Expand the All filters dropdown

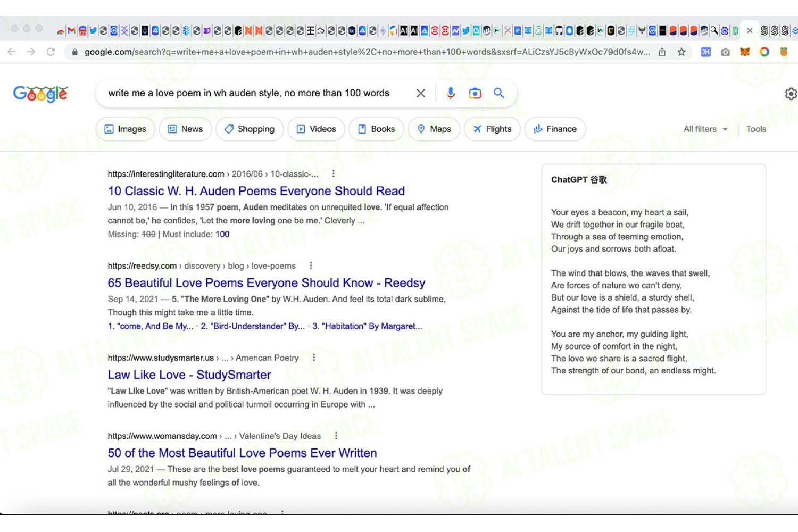click(x=705, y=129)
